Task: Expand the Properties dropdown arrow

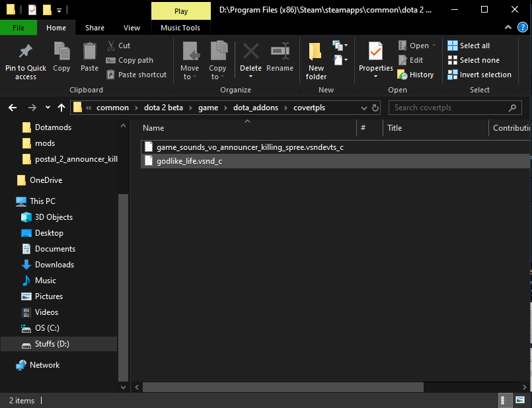Action: [375, 77]
